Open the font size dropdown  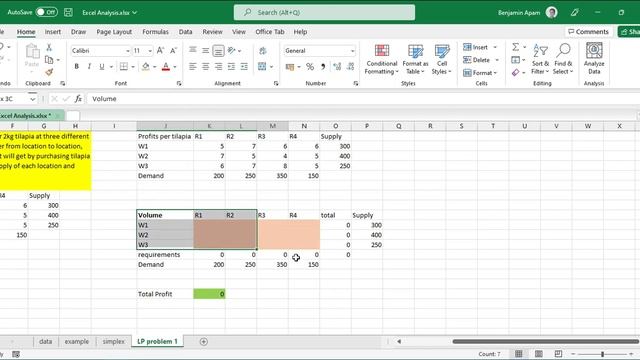pyautogui.click(x=150, y=51)
